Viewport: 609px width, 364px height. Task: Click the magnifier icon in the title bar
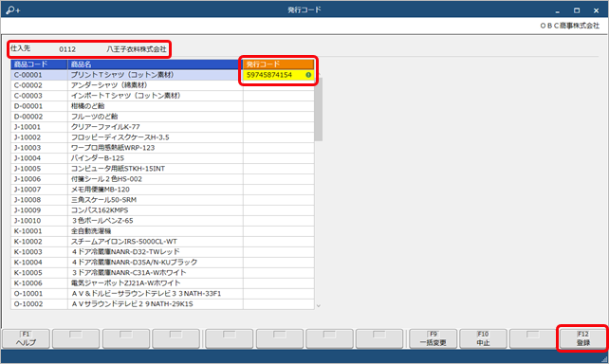12,10
